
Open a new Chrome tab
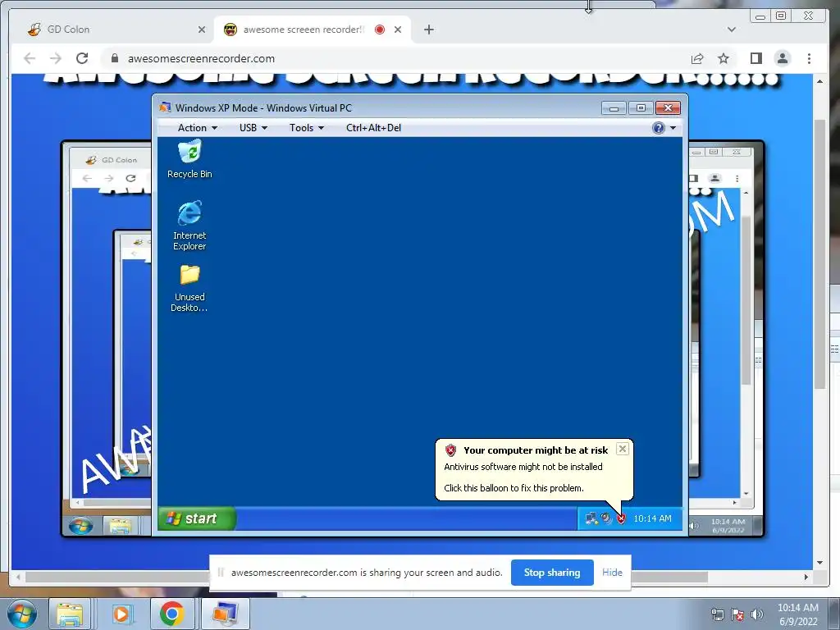[x=428, y=30]
